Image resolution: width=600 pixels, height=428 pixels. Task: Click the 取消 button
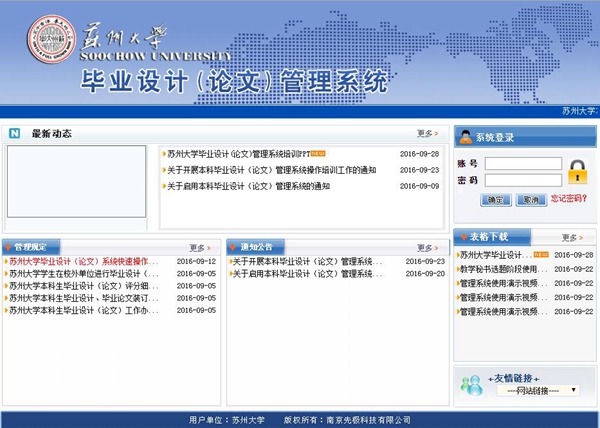531,200
